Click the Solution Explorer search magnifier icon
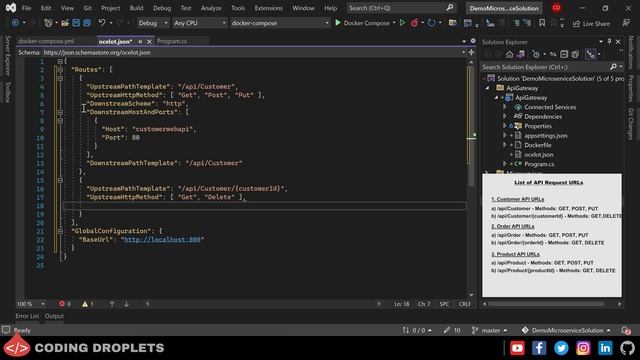This screenshot has height=360, width=640. (x=613, y=67)
